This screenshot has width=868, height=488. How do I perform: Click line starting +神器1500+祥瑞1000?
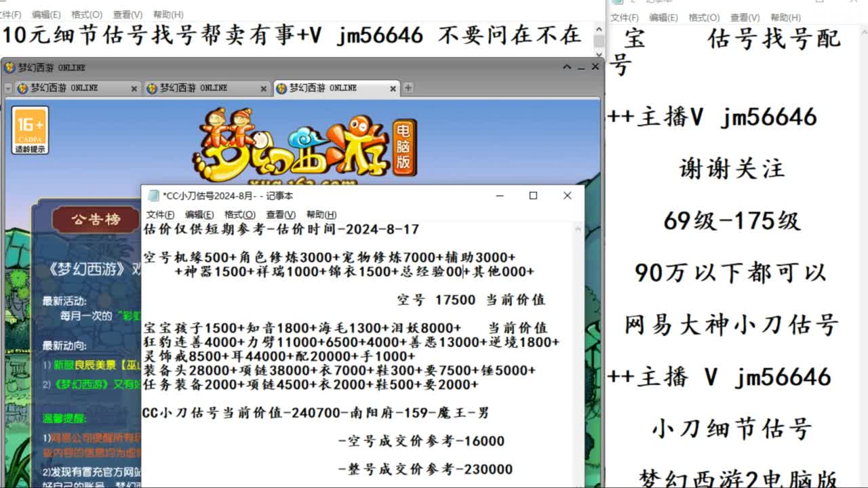355,272
